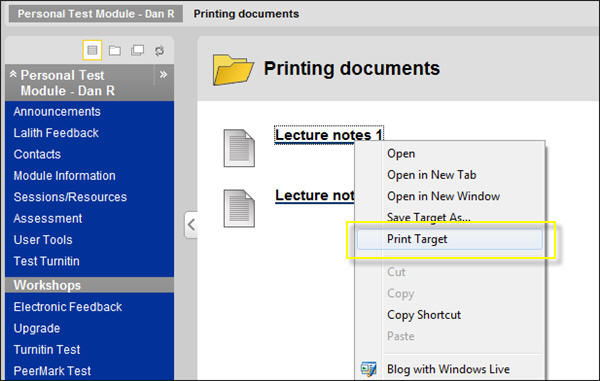600x381 pixels.
Task: Open Module Information link
Action: [65, 176]
